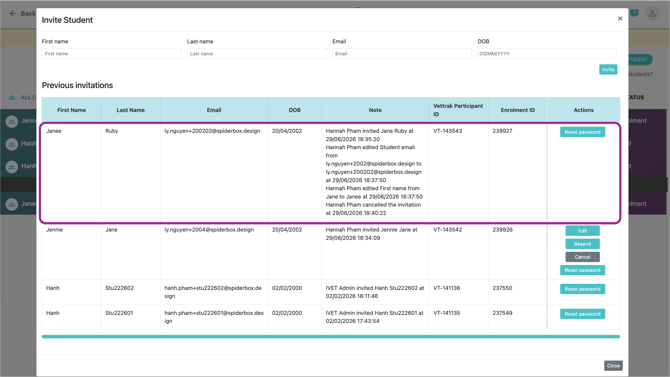670x377 pixels.
Task: Click last name cell Stu222601
Action: 119,312
